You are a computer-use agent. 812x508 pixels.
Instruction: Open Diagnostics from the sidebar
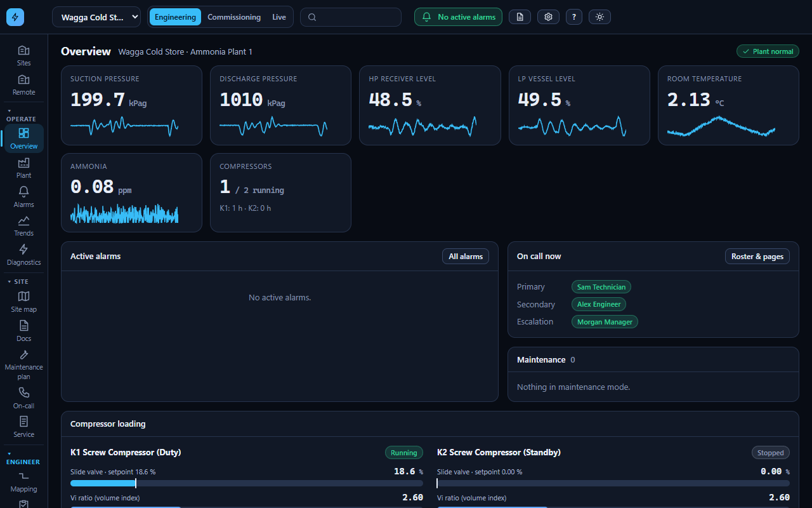pyautogui.click(x=23, y=255)
